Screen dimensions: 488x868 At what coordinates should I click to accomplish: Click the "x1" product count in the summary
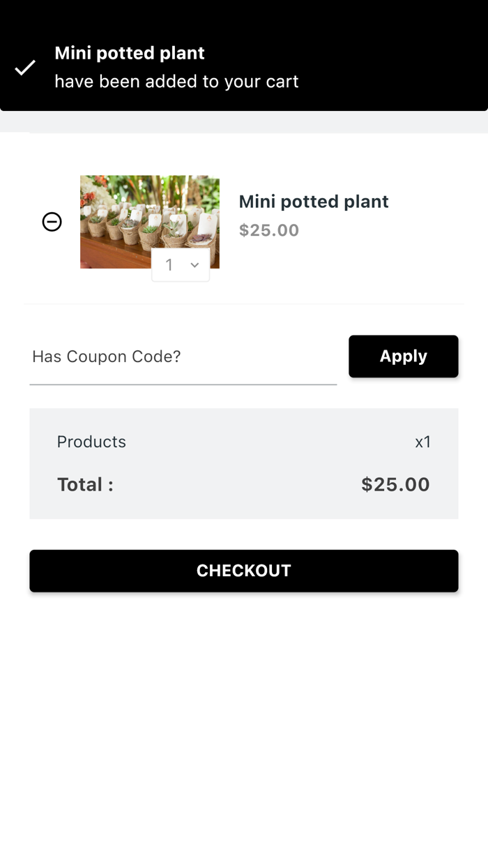(422, 442)
